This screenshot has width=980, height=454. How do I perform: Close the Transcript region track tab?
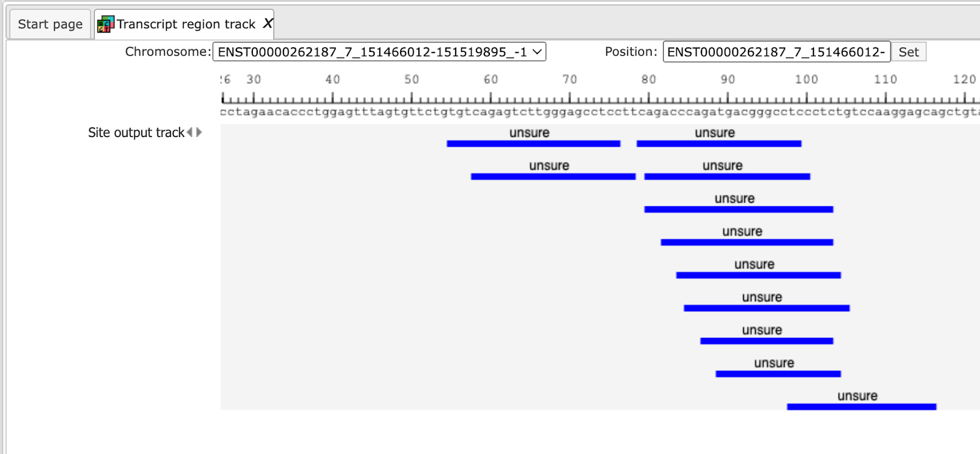coord(268,23)
